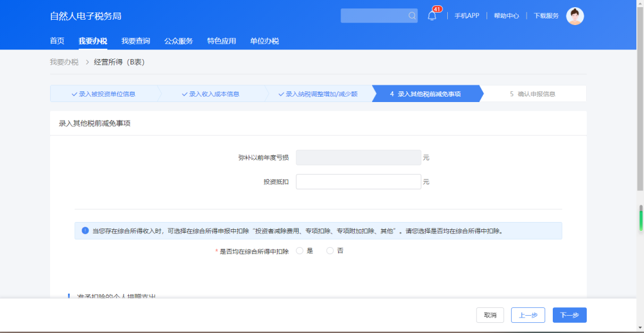The width and height of the screenshot is (644, 333).
Task: Click the 上一步 button
Action: (528, 315)
